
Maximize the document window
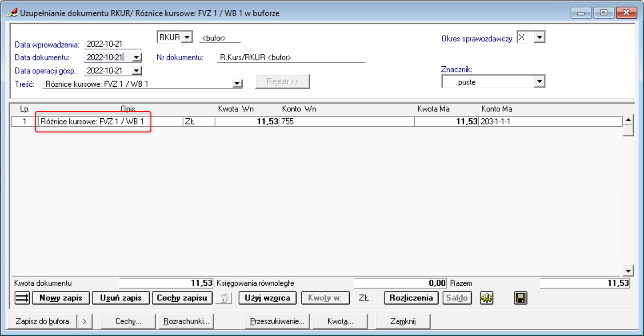point(603,12)
